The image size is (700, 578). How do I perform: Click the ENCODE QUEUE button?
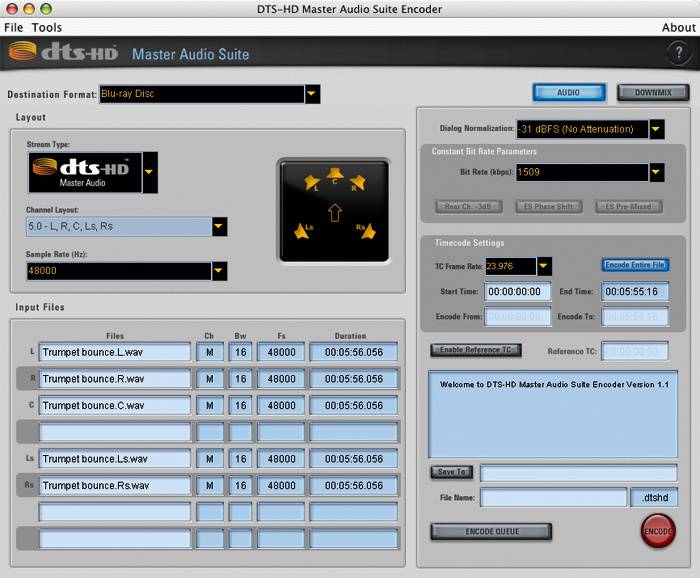[x=492, y=532]
